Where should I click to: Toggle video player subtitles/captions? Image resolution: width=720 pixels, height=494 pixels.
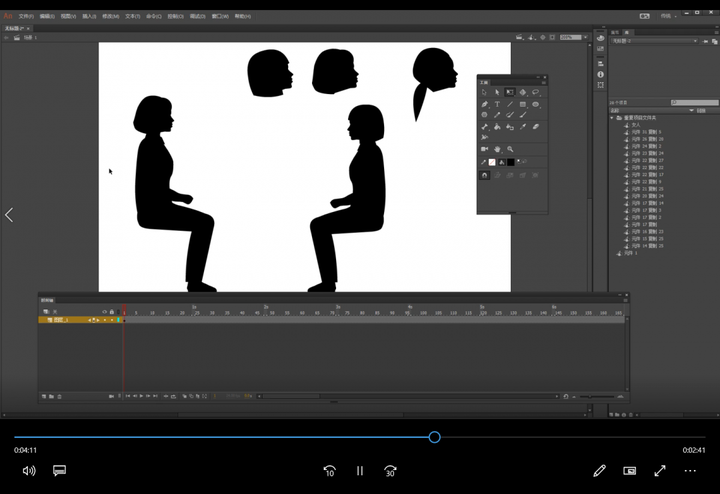coord(59,470)
